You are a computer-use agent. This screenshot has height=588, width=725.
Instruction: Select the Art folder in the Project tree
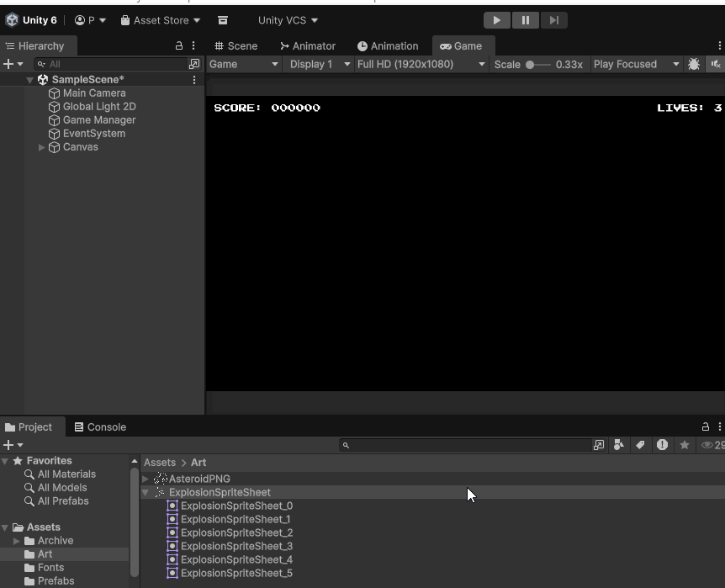(x=45, y=554)
